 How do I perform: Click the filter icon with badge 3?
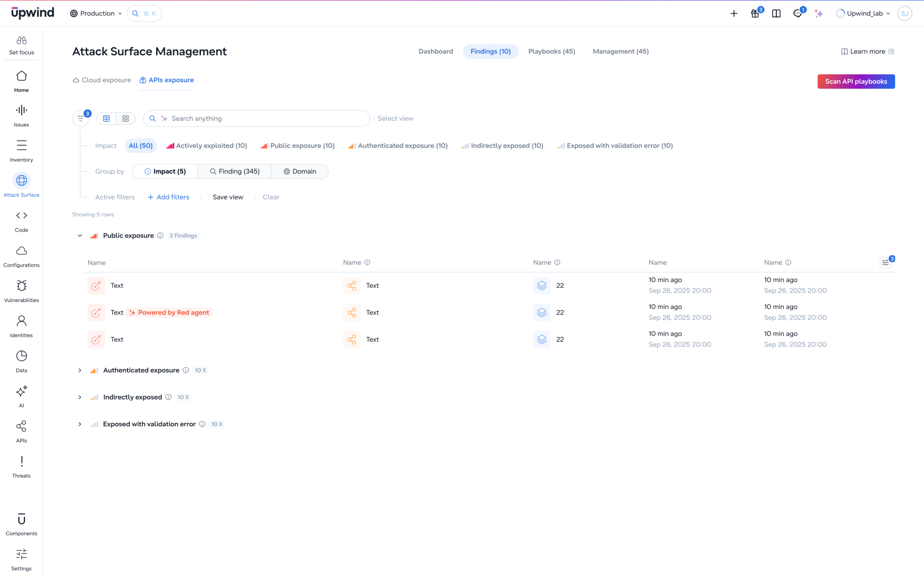(80, 118)
